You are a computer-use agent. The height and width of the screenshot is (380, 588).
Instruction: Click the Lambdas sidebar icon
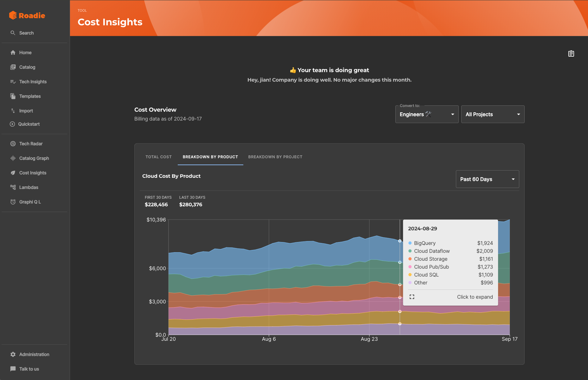(13, 187)
